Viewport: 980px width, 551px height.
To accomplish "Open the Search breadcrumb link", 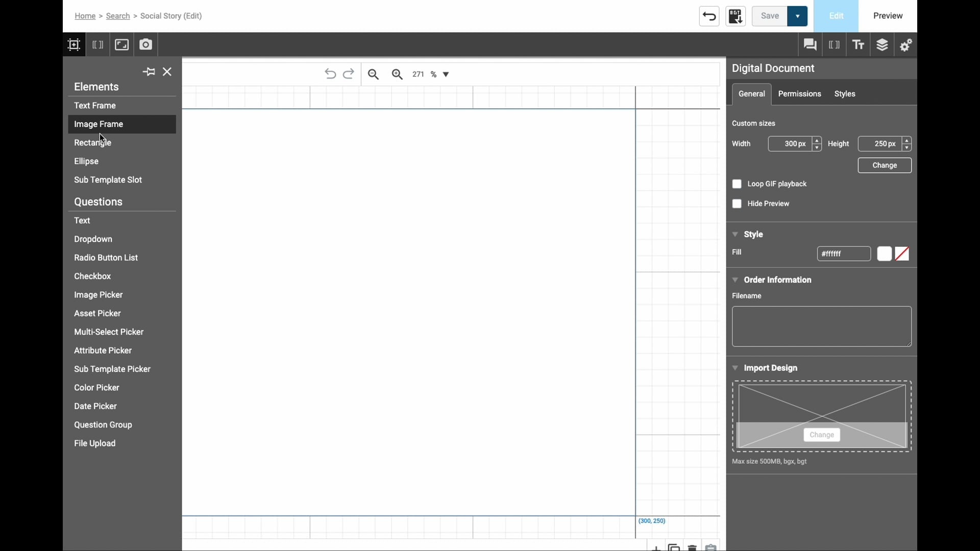I will 118,16.
